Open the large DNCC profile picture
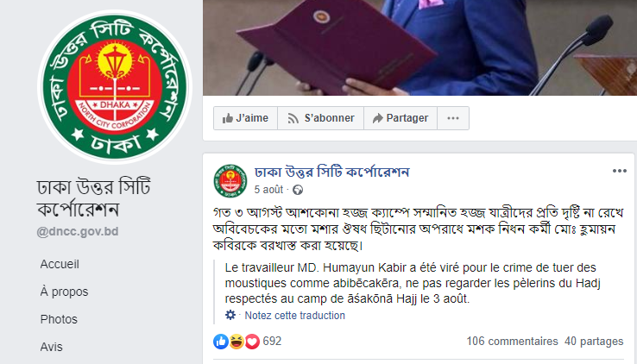The height and width of the screenshot is (364, 637). tap(115, 86)
